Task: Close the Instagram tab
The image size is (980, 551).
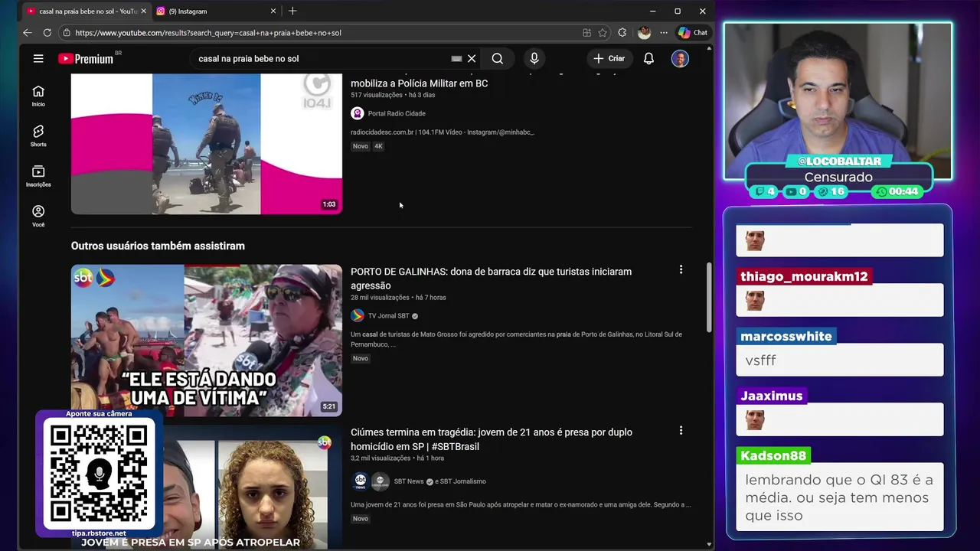Action: click(x=273, y=11)
